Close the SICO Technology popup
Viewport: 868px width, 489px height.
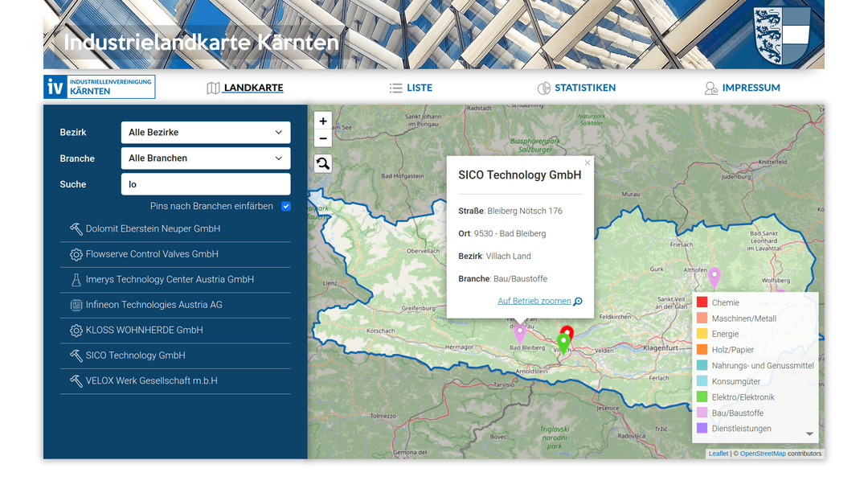588,162
